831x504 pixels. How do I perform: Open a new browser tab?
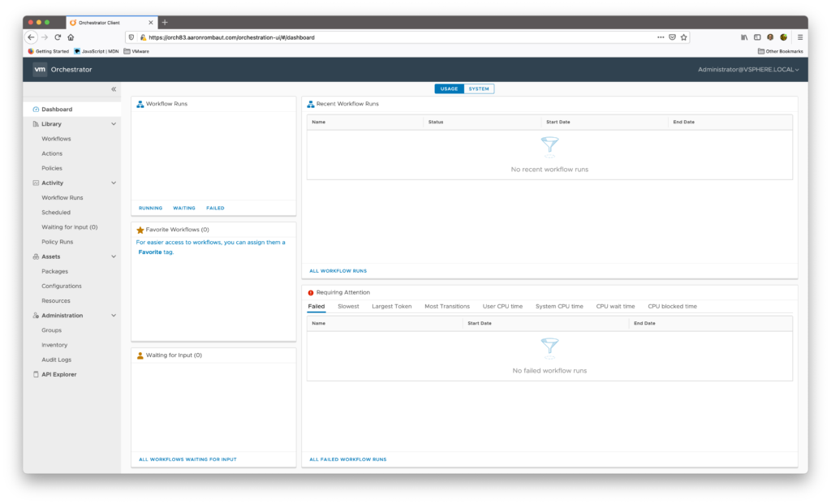165,23
